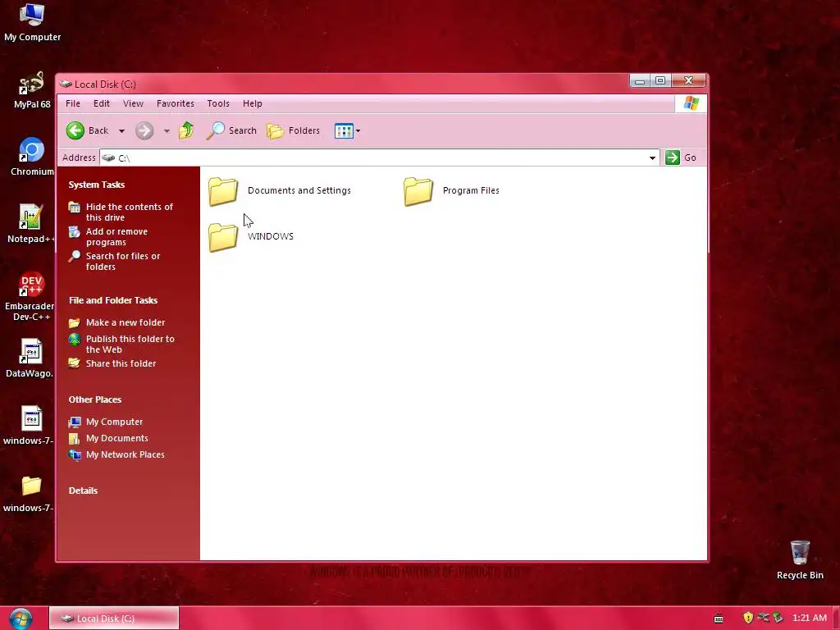Click the network connection tray icon
This screenshot has height=630, width=840.
tap(763, 618)
